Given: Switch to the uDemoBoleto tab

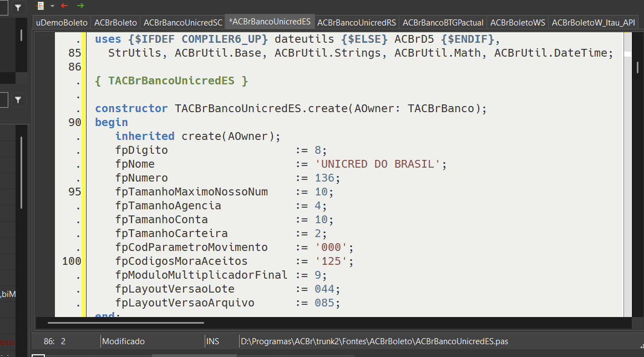Looking at the screenshot, I should point(62,23).
